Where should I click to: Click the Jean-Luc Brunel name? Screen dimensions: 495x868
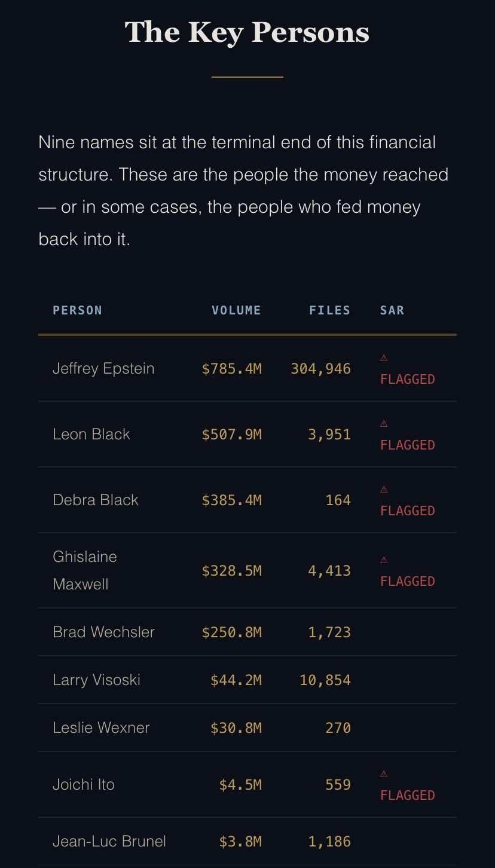tap(109, 841)
